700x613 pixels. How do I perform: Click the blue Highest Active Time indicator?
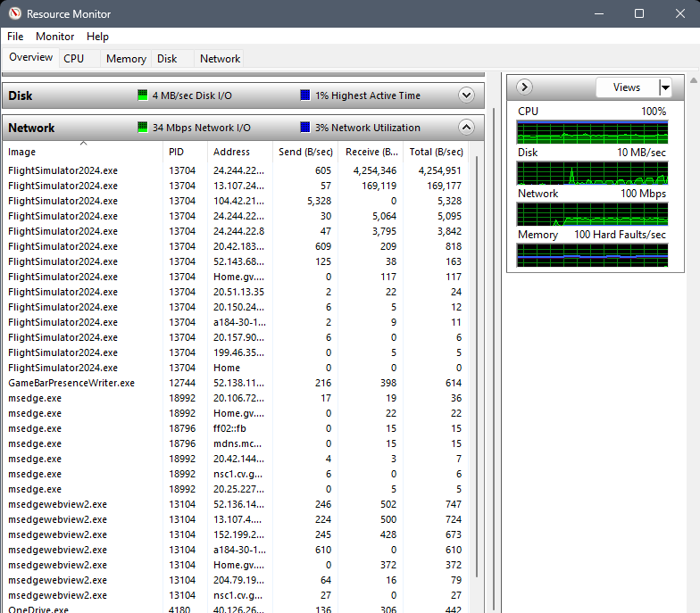coord(305,95)
